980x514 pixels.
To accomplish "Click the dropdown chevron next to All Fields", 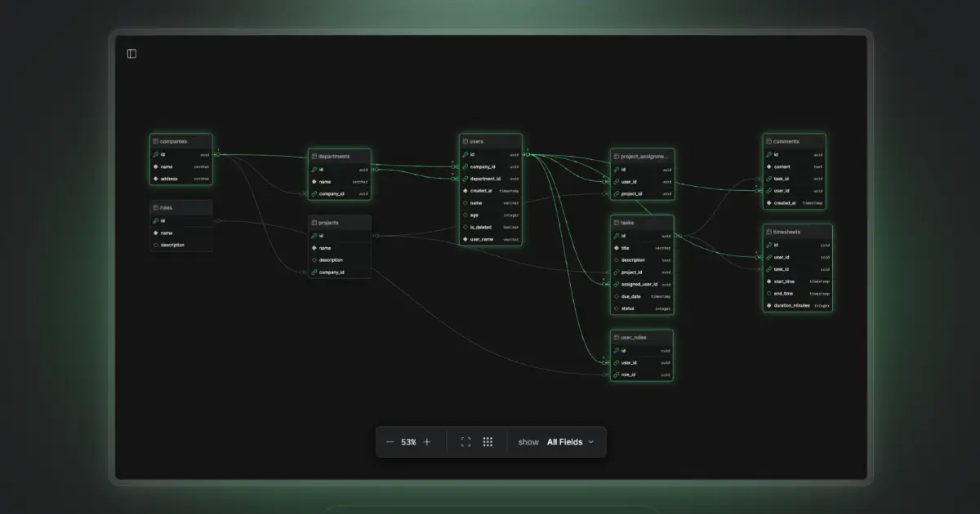I will point(590,442).
